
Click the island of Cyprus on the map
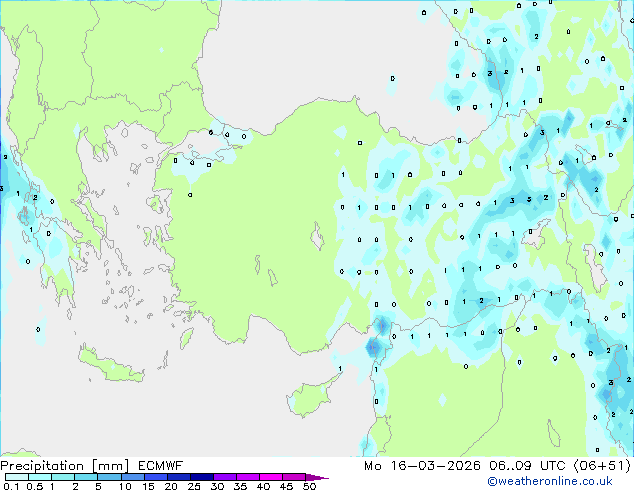click(x=311, y=397)
